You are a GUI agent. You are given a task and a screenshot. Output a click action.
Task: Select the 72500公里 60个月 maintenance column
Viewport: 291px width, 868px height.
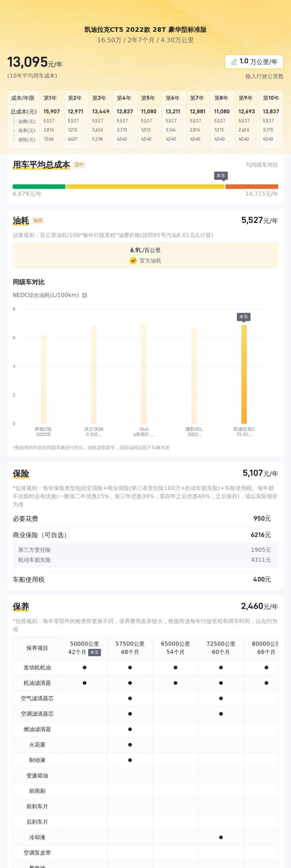point(221,647)
